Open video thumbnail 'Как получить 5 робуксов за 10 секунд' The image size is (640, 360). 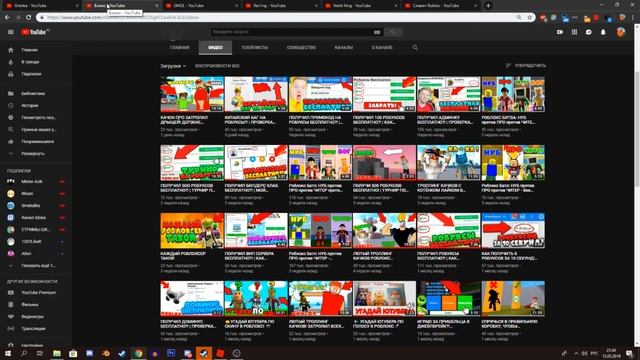coord(513,231)
